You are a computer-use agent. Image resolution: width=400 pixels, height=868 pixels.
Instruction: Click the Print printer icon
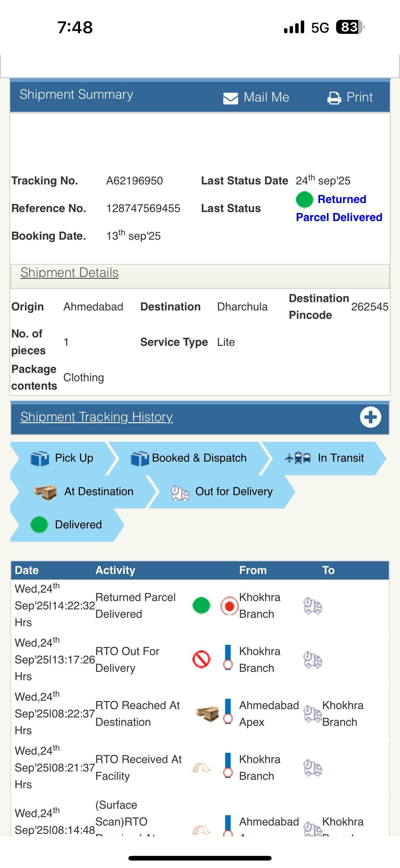pyautogui.click(x=334, y=98)
